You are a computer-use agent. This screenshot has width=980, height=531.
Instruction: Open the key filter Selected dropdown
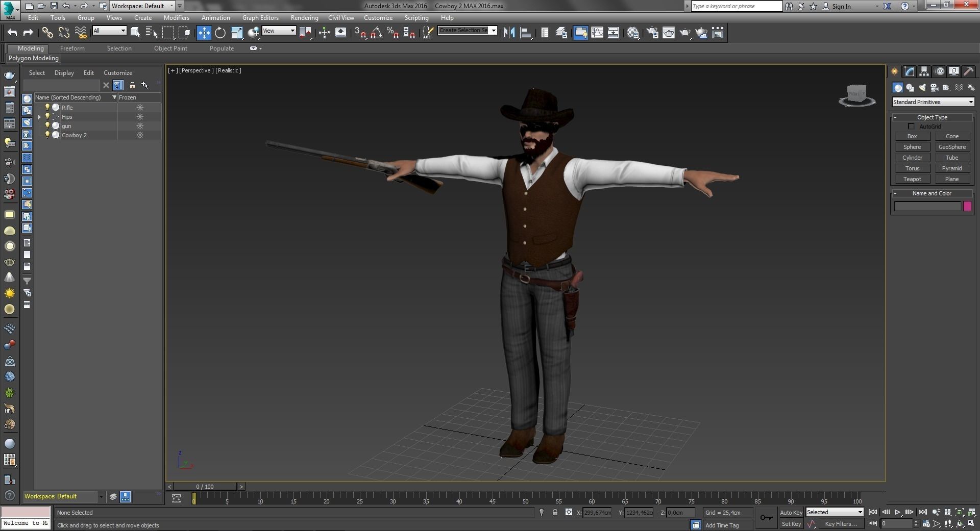coord(835,512)
